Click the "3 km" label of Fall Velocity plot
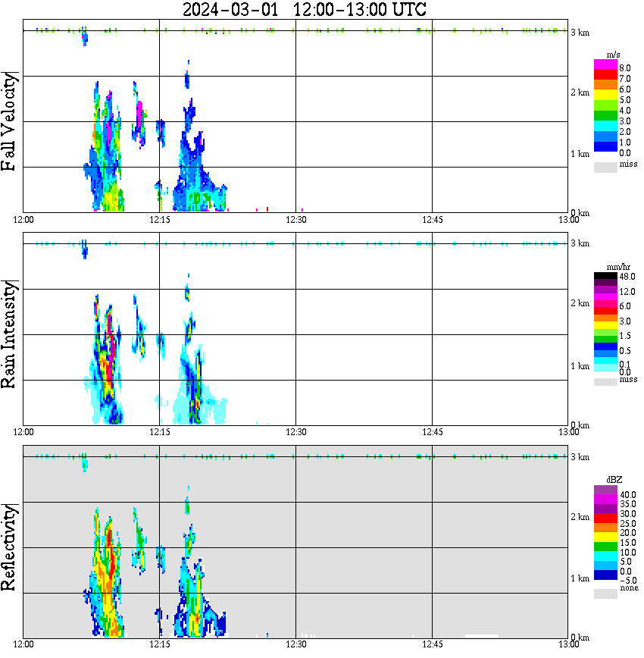The image size is (644, 658). [580, 33]
